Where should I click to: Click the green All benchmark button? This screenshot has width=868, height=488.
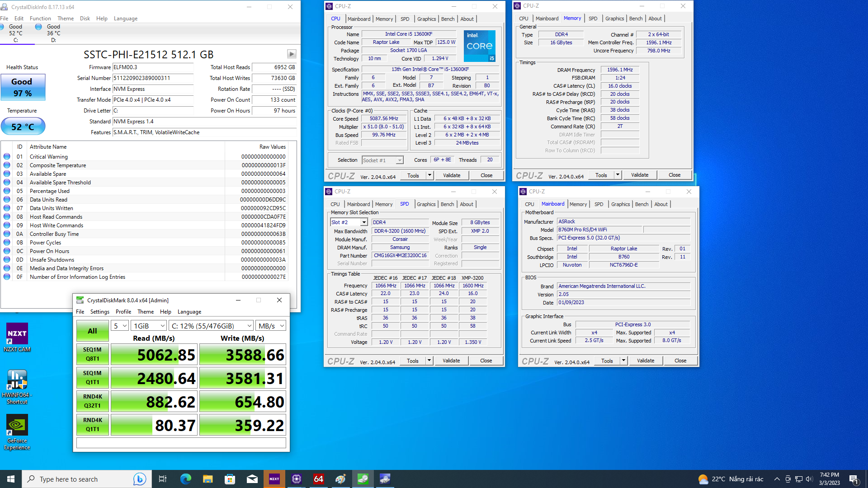click(x=92, y=331)
